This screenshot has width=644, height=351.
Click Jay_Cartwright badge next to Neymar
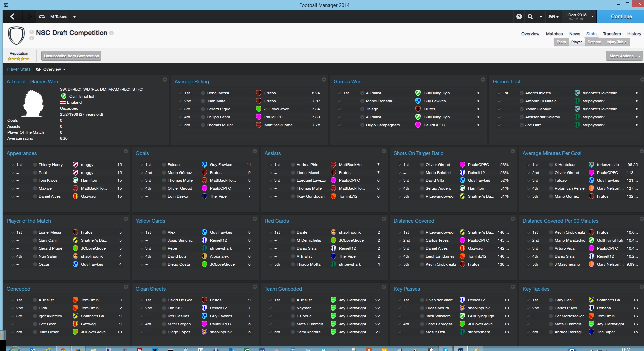pyautogui.click(x=333, y=308)
